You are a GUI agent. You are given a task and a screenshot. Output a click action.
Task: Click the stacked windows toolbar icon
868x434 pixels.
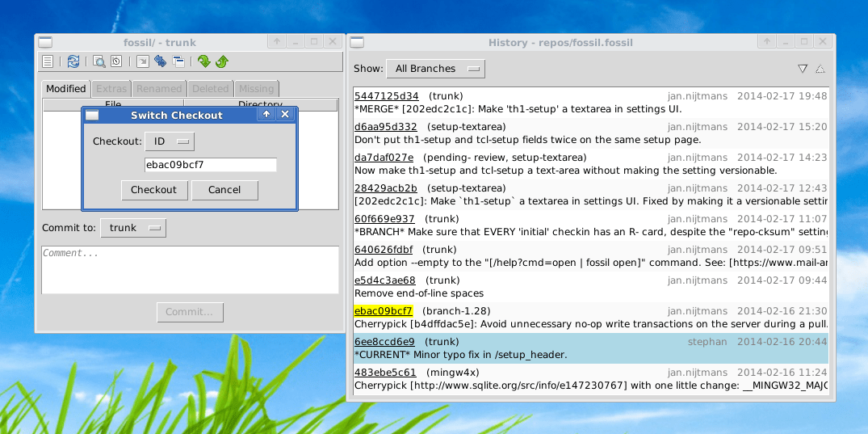pyautogui.click(x=178, y=61)
